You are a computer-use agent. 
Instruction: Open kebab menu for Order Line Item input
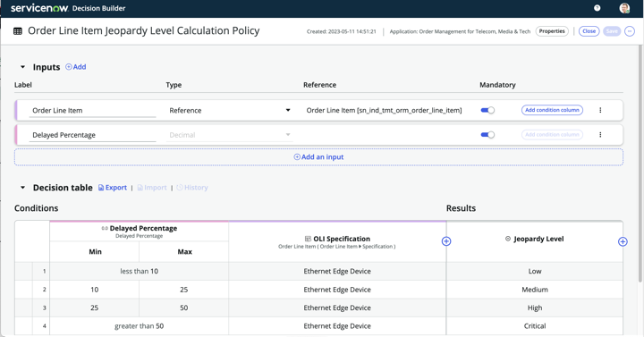pyautogui.click(x=600, y=110)
